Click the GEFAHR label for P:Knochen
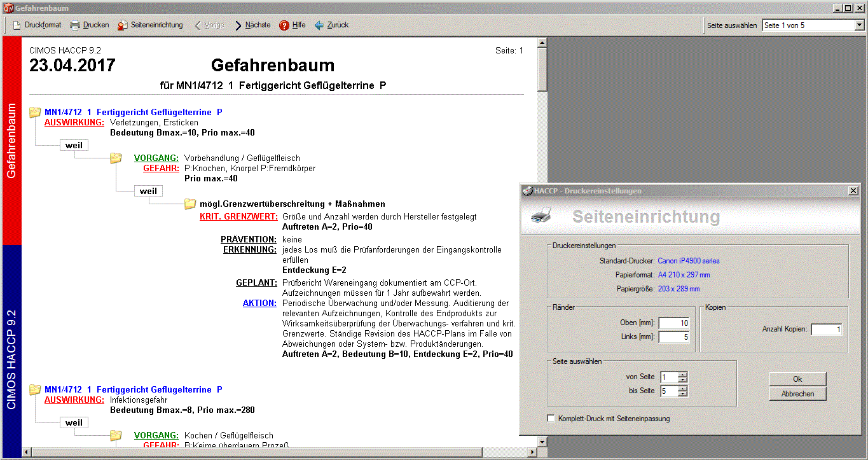This screenshot has width=868, height=460. coord(161,168)
